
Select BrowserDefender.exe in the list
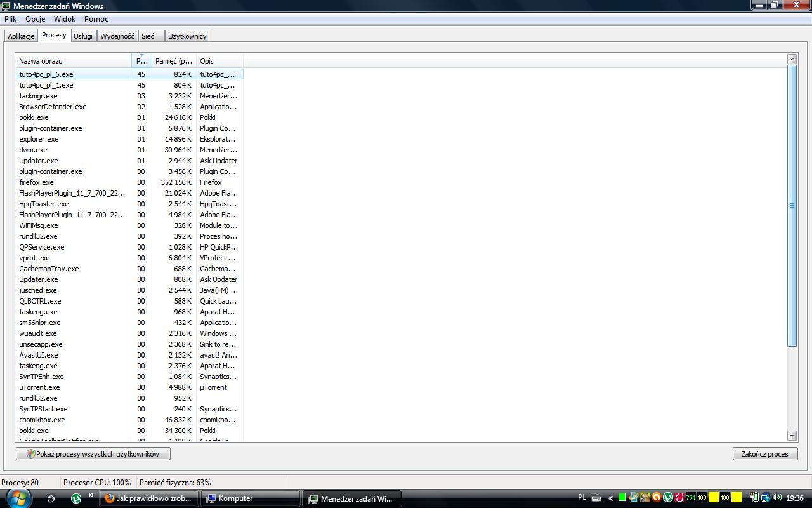[129, 107]
